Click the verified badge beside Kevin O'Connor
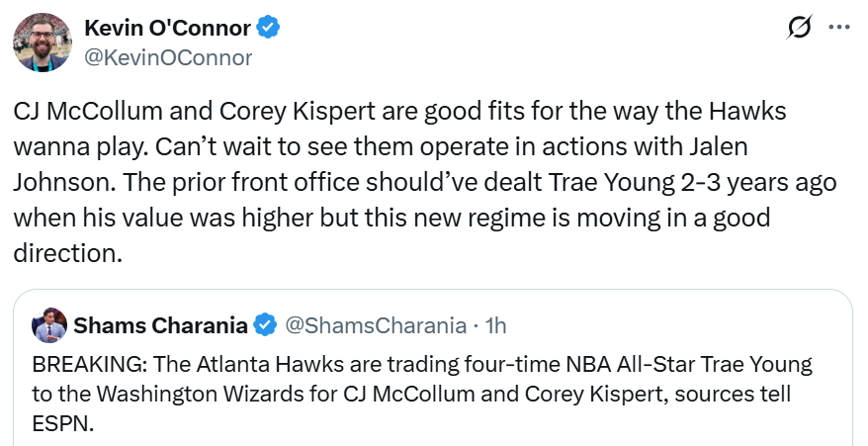Image resolution: width=868 pixels, height=446 pixels. 268,28
